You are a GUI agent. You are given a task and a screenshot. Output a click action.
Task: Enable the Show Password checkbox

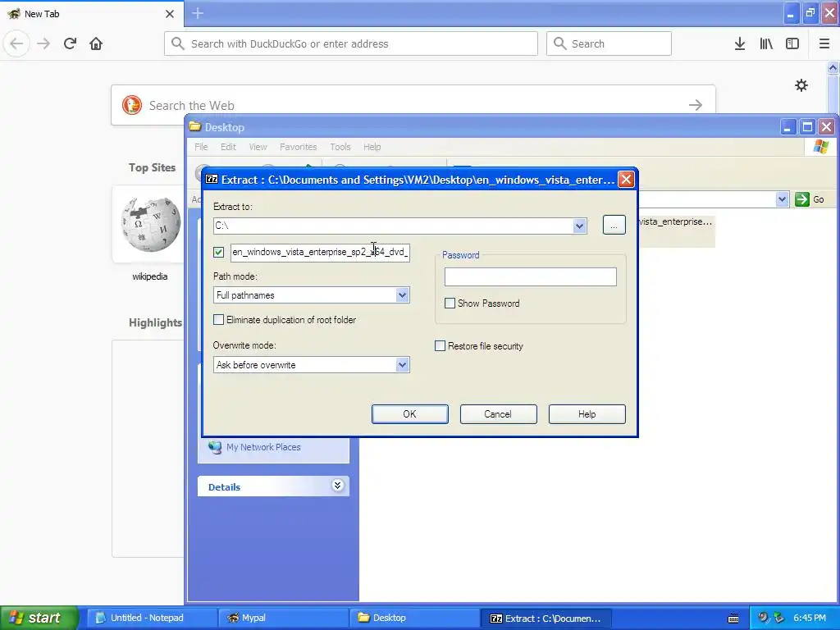pos(450,304)
